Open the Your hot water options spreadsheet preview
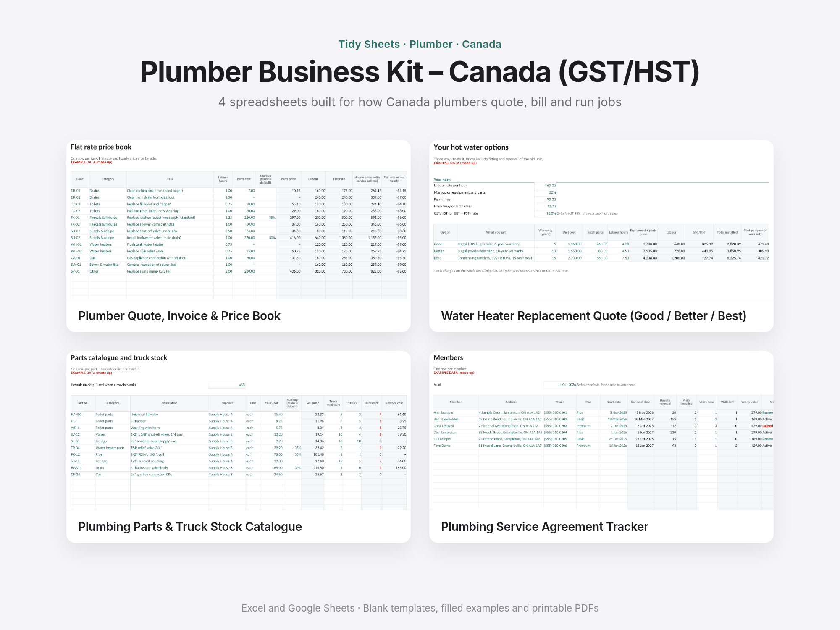This screenshot has width=840, height=630. [601, 220]
